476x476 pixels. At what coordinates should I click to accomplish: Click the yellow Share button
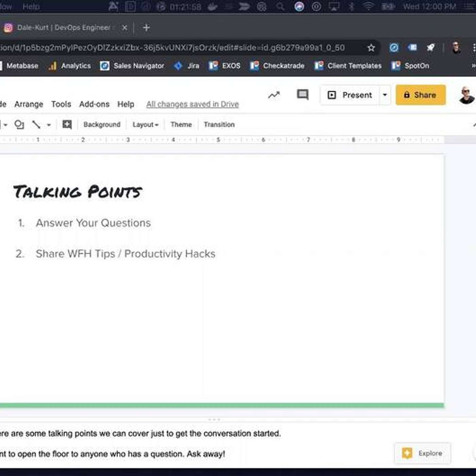pos(420,95)
